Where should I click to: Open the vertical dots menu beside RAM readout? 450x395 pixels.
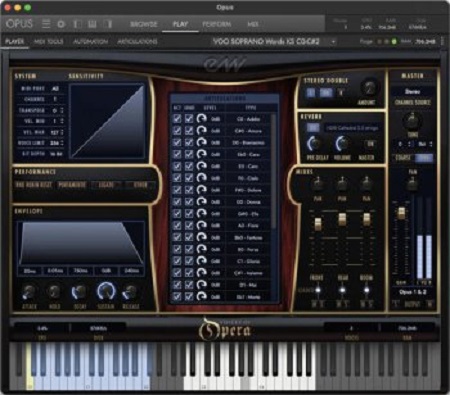[x=442, y=41]
